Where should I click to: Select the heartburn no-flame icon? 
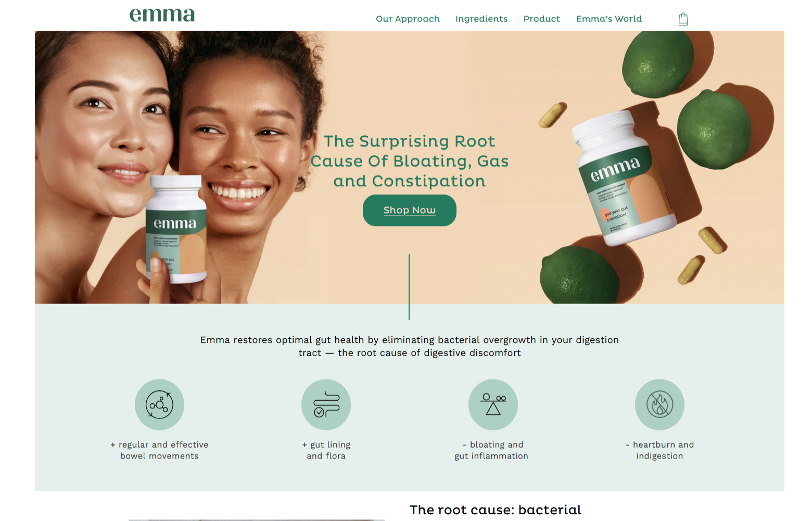tap(659, 404)
